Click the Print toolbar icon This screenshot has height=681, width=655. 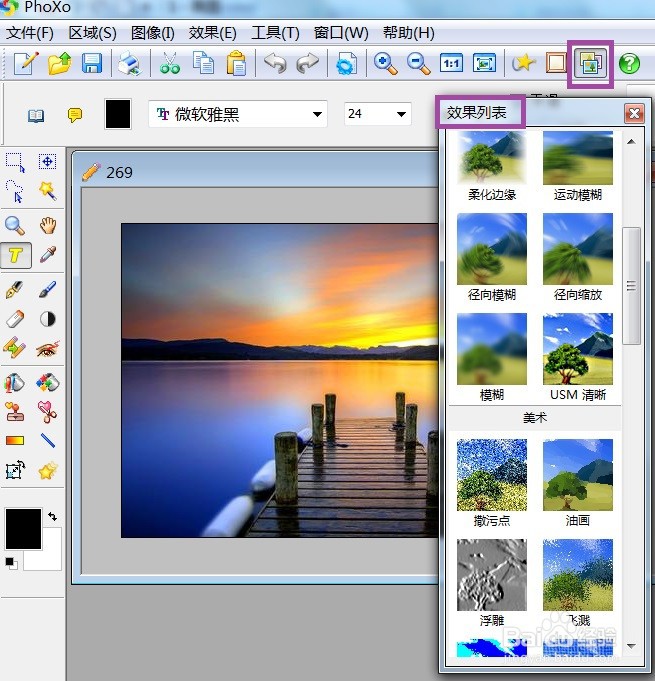pyautogui.click(x=129, y=63)
